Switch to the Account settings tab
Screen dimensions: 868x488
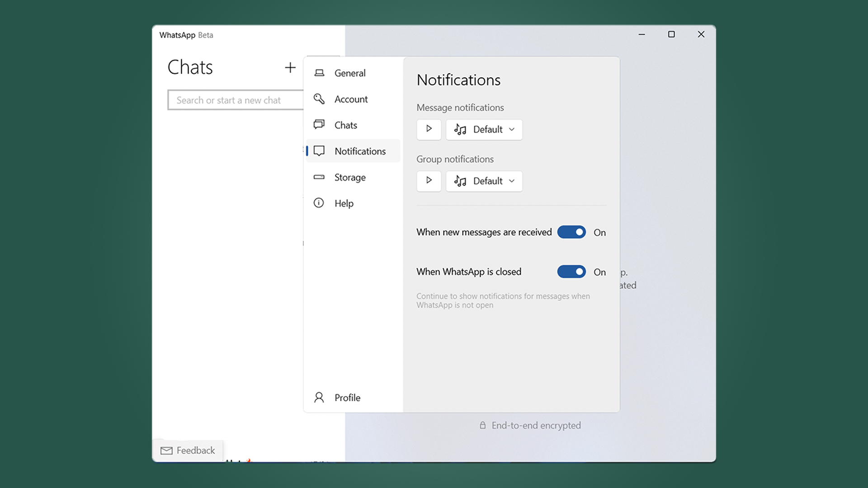tap(353, 99)
